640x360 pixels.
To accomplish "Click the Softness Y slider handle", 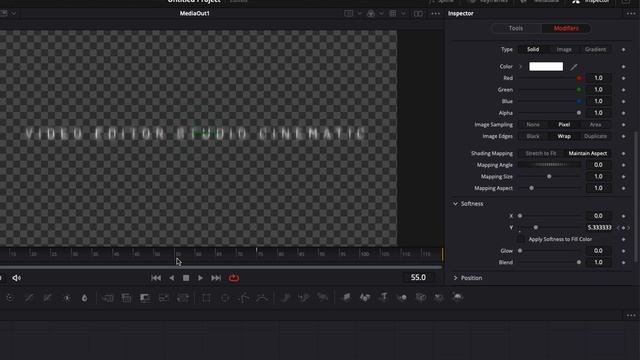I will click(536, 228).
